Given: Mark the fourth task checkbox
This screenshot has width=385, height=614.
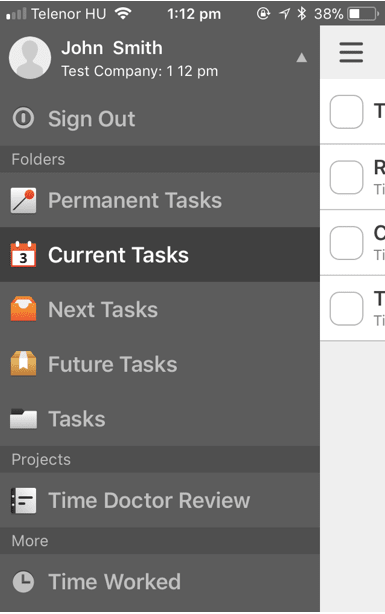Looking at the screenshot, I should coord(346,309).
